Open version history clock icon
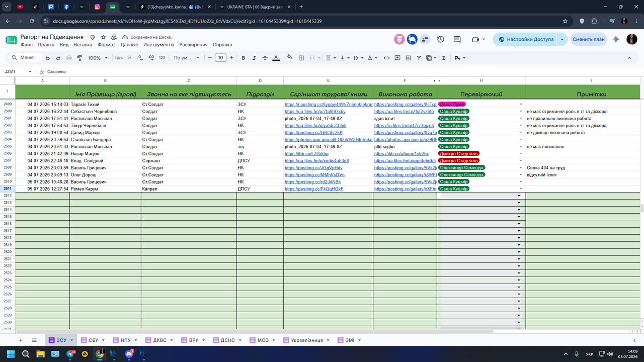 441,39
